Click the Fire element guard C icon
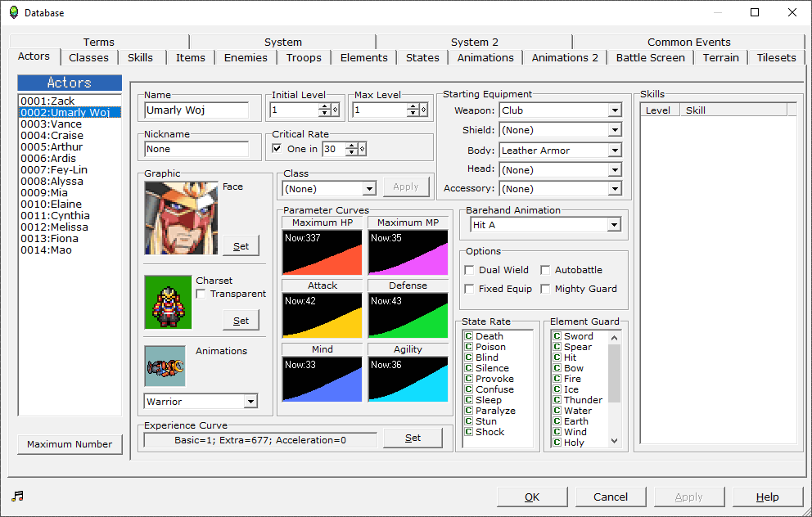 (x=557, y=379)
